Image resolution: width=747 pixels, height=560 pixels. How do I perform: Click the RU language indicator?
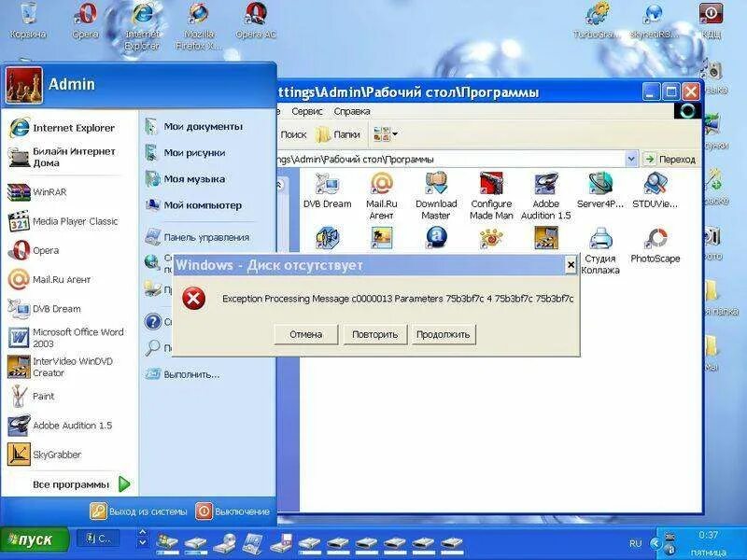(636, 543)
